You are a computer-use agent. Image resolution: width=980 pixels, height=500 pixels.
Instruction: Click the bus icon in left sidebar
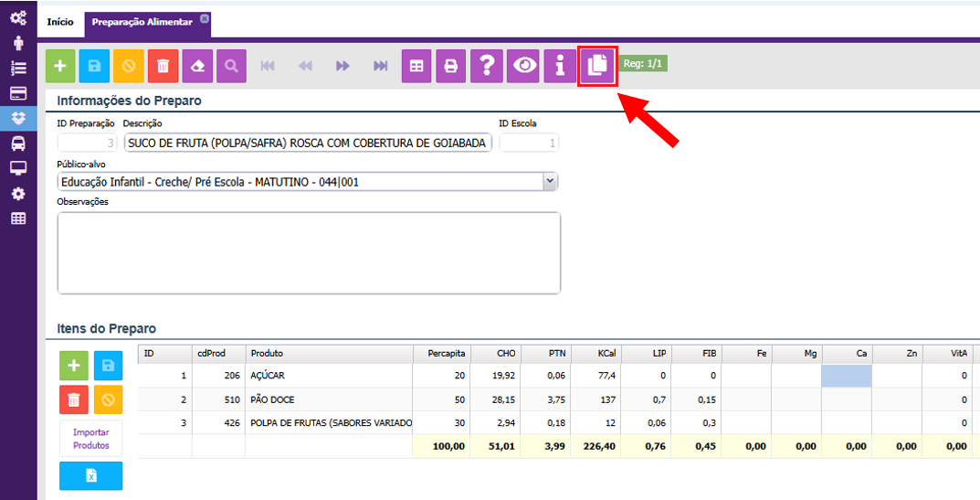(x=17, y=144)
